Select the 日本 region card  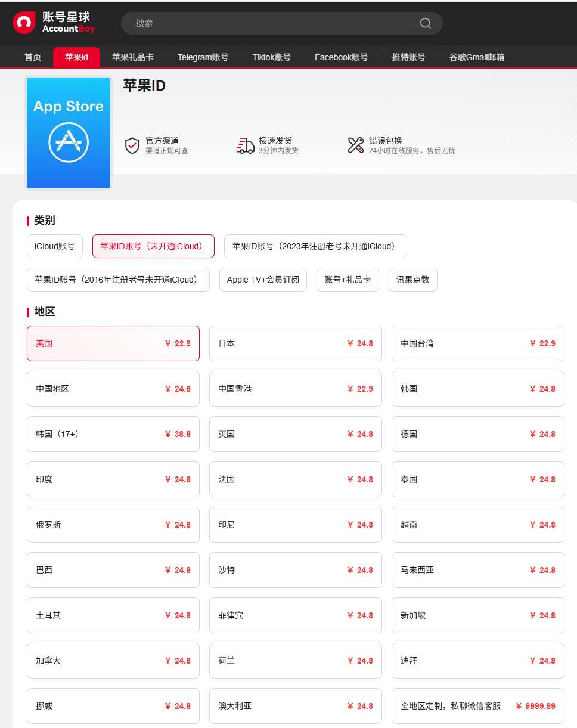(x=295, y=343)
